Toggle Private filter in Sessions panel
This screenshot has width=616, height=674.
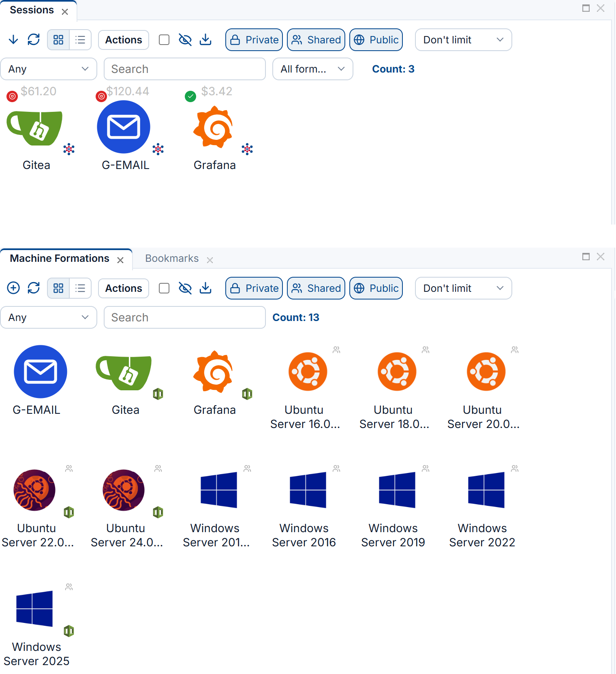pos(254,40)
